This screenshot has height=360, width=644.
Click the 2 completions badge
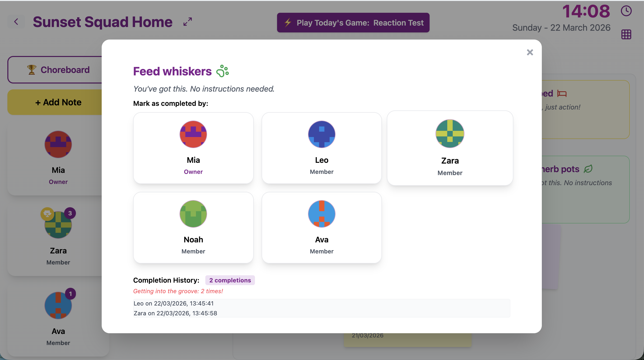[x=230, y=280]
